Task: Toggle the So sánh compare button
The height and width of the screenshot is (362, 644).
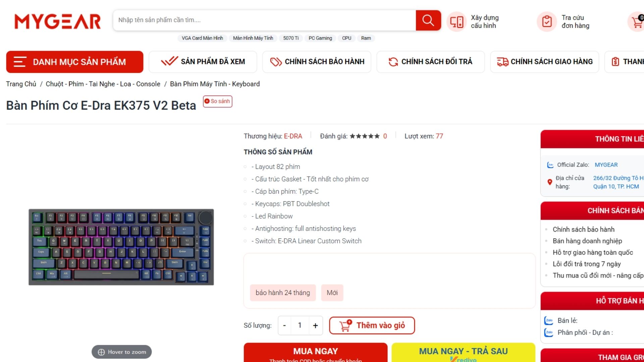Action: (217, 101)
